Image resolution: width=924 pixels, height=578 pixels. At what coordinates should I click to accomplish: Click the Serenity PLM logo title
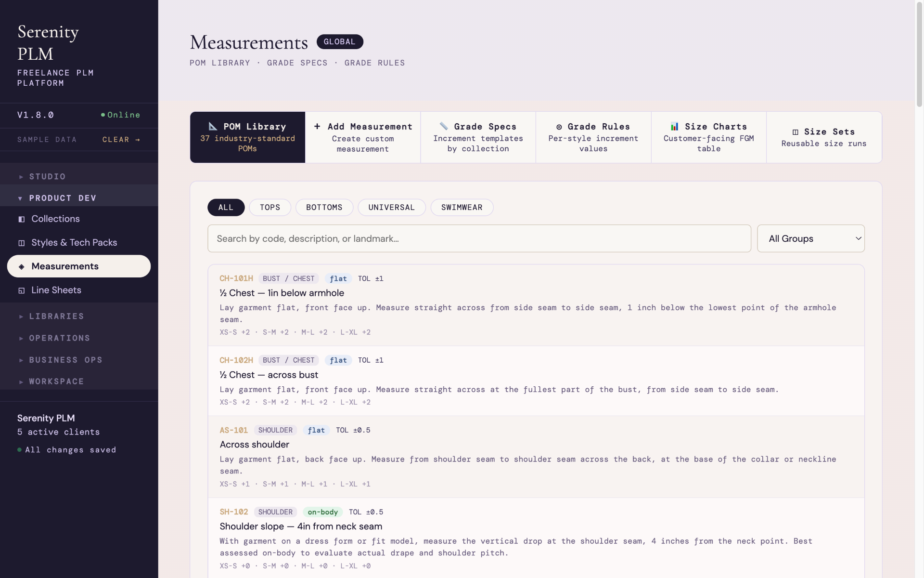pos(48,42)
